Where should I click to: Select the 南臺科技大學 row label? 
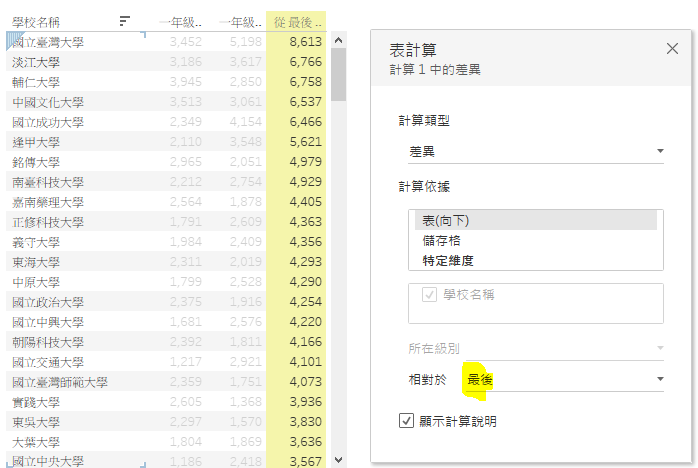[x=48, y=183]
